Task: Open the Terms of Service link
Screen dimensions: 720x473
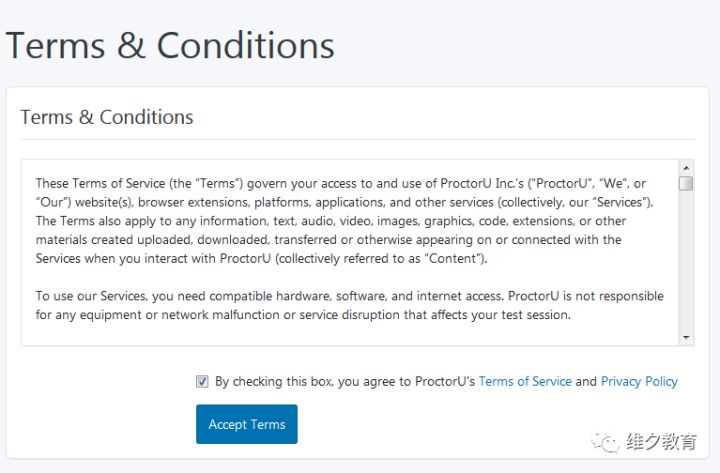Action: [525, 381]
